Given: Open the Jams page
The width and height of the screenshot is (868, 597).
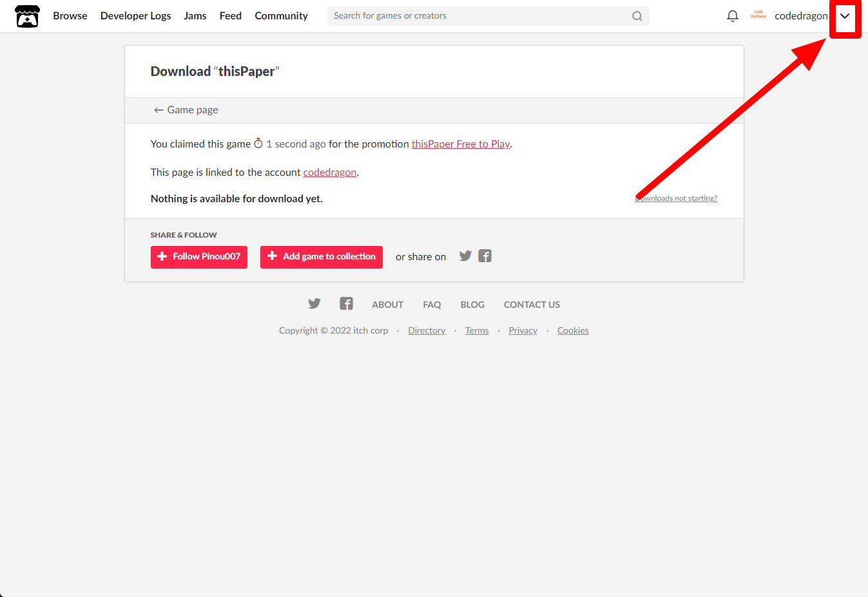Looking at the screenshot, I should click(195, 16).
